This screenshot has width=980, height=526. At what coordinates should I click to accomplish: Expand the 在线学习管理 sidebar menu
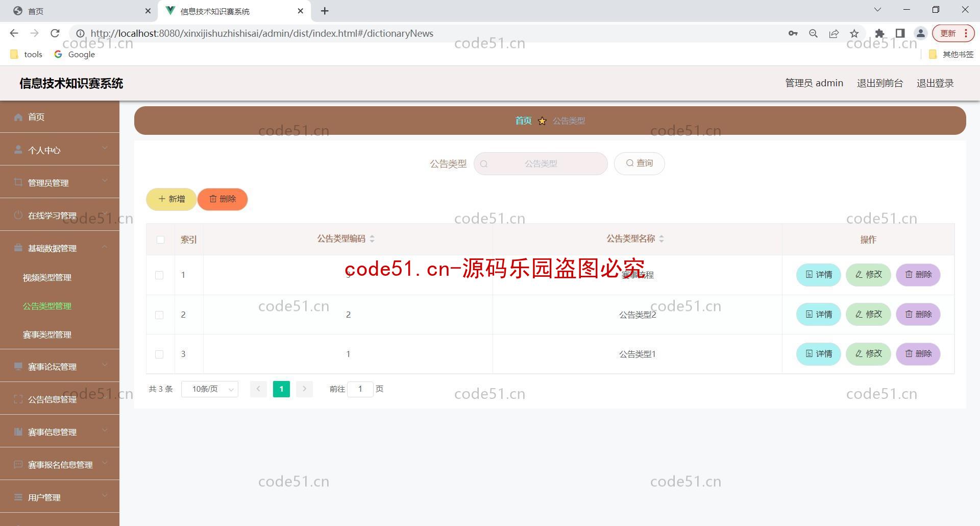point(60,215)
